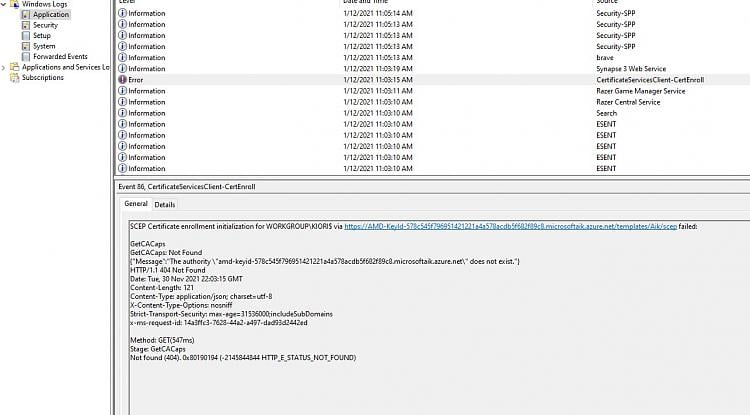
Task: Open the microsoftaik.azure.net SCEP link
Action: click(510, 227)
